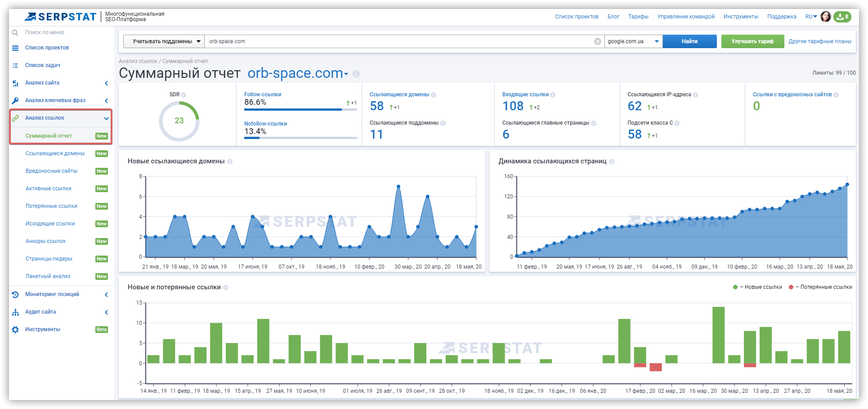This screenshot has height=409, width=868.
Task: Click the green downloads badge
Action: [x=842, y=17]
